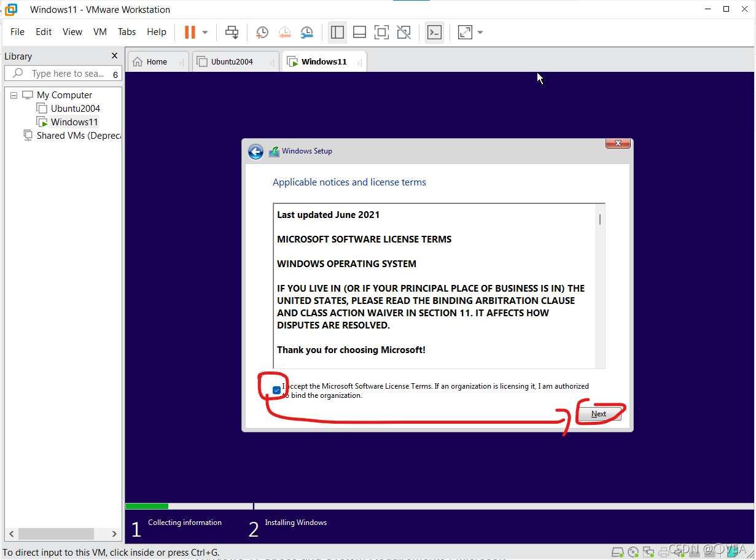
Task: Close the Windows Setup dialog
Action: click(x=618, y=143)
